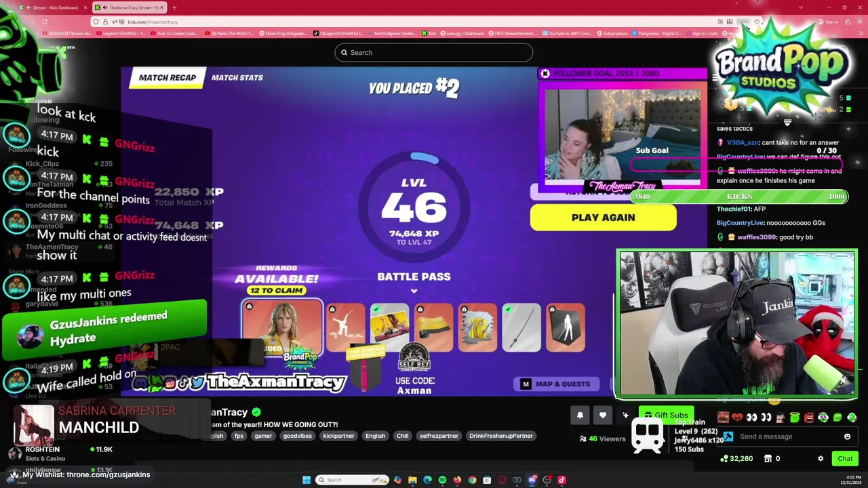Open the YouTube to MP3 Conv bookmark

click(x=566, y=33)
